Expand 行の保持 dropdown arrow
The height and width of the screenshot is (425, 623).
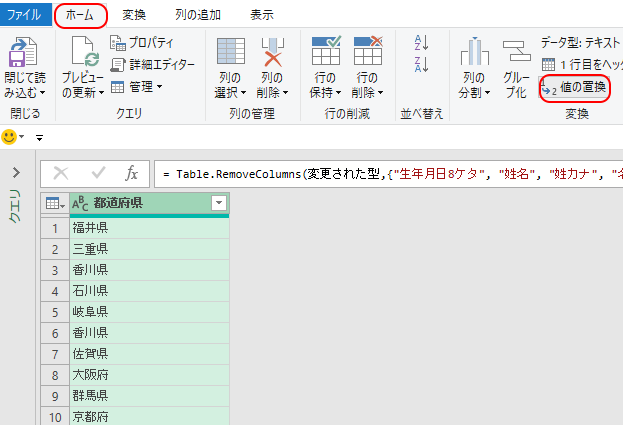pyautogui.click(x=338, y=93)
